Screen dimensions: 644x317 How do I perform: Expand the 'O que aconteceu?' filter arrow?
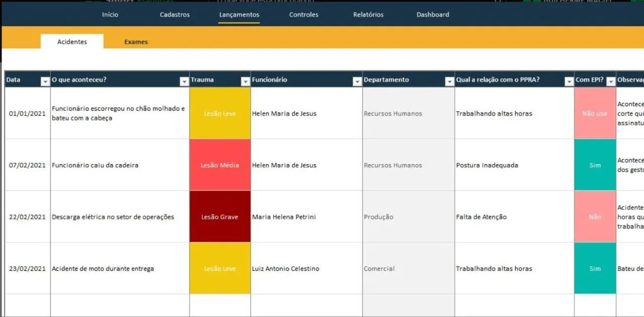pos(184,82)
